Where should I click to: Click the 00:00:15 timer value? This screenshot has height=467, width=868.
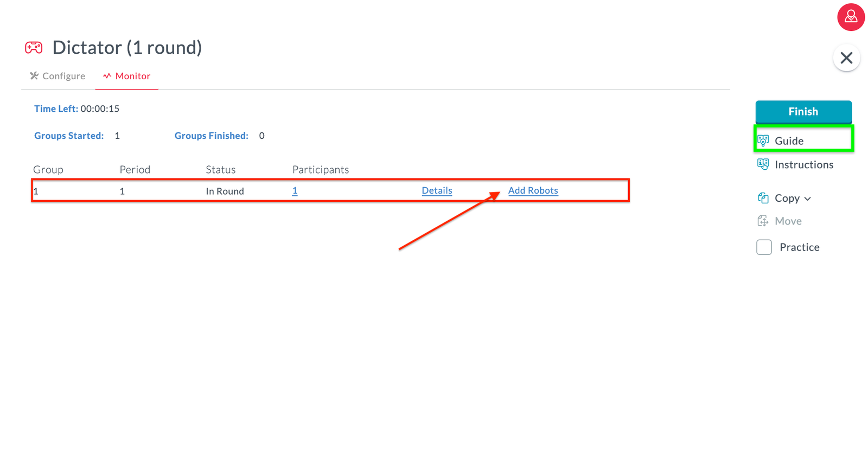point(100,108)
